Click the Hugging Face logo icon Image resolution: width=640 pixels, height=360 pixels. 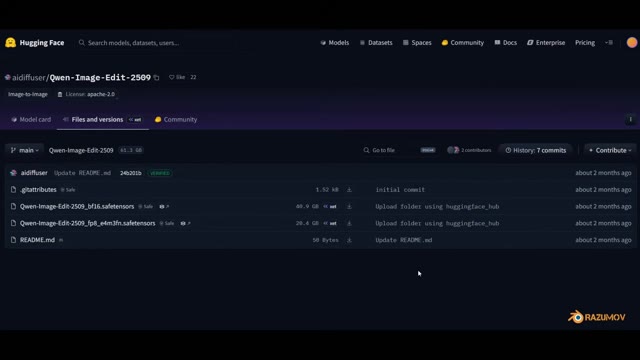point(11,42)
